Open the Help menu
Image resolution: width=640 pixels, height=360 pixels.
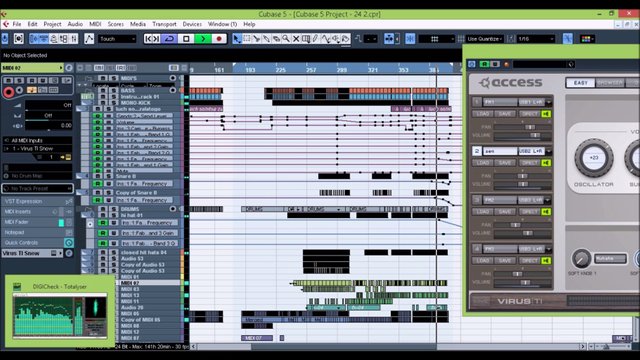[249, 24]
